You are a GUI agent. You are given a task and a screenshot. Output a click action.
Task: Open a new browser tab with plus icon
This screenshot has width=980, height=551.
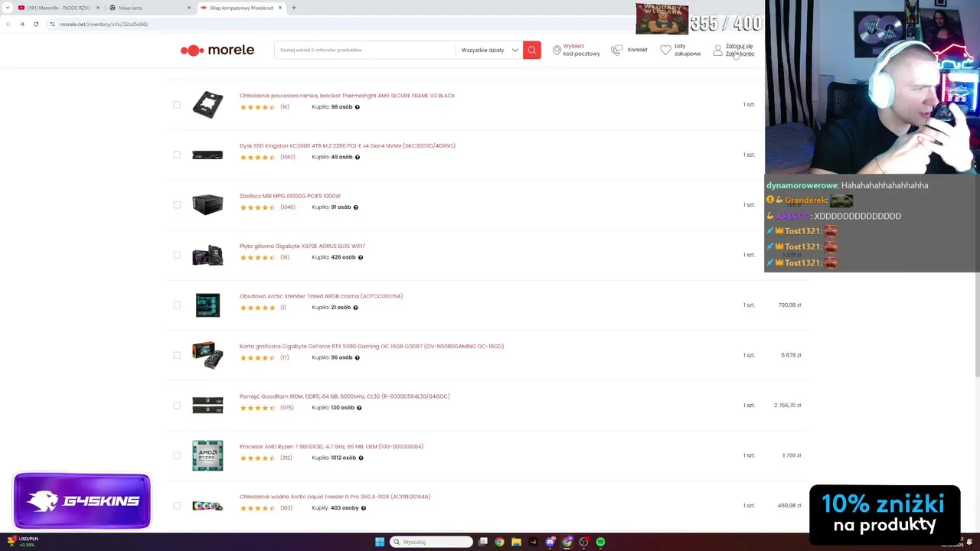[x=294, y=8]
